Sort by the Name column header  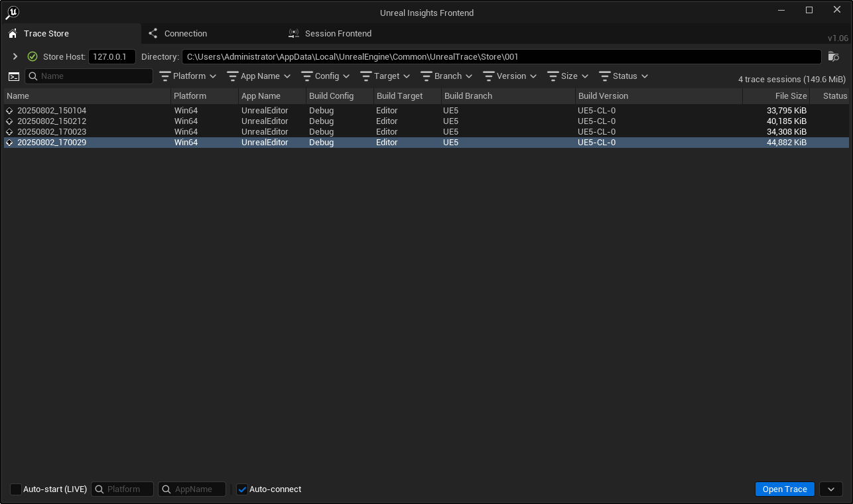87,96
